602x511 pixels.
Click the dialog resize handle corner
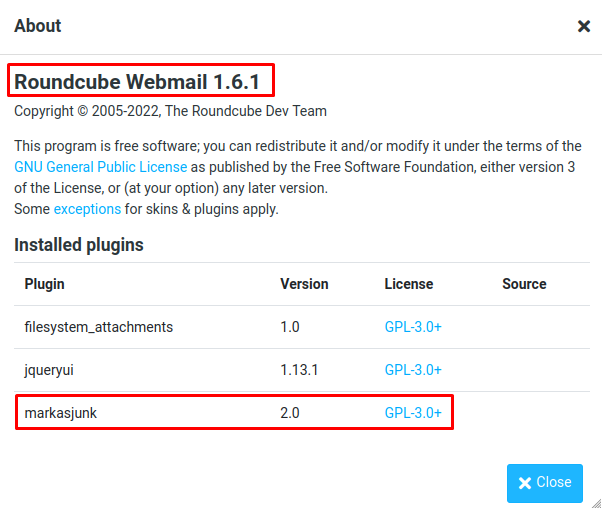click(596, 503)
